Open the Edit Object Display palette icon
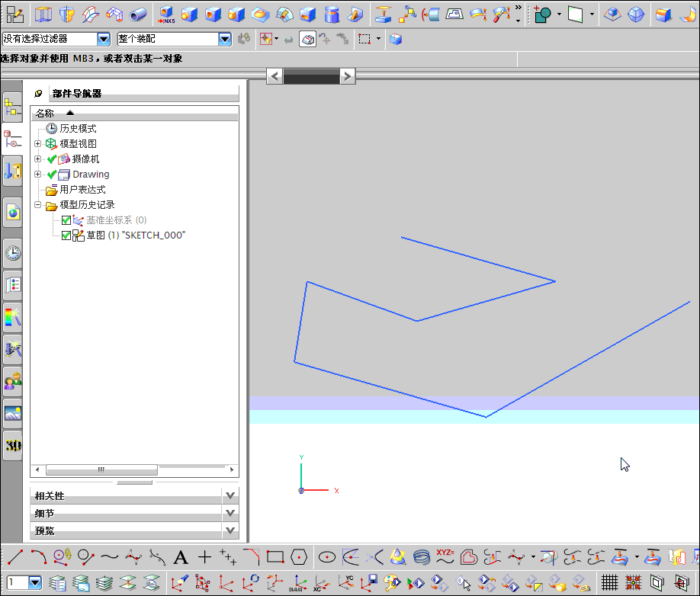Viewport: 700px width, 596px height. (x=393, y=582)
